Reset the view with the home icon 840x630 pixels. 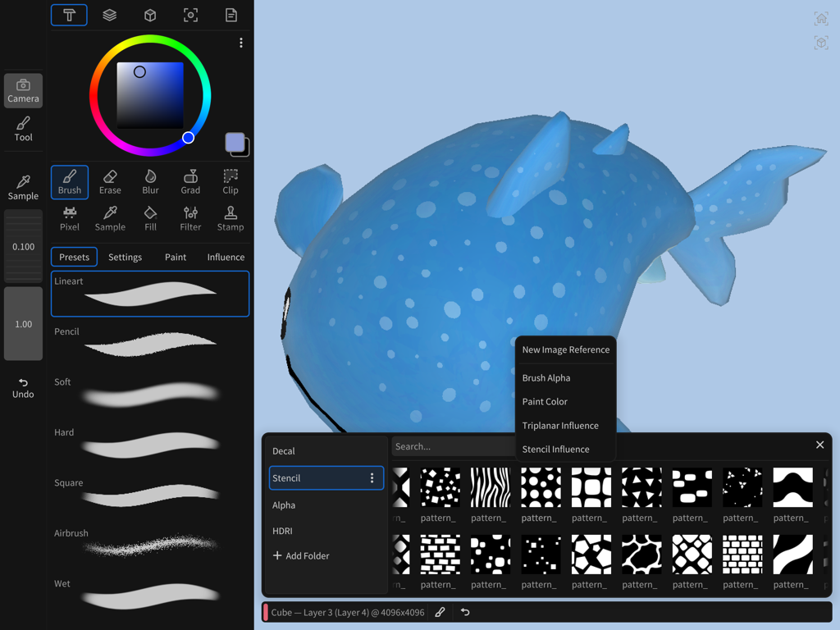click(x=820, y=17)
